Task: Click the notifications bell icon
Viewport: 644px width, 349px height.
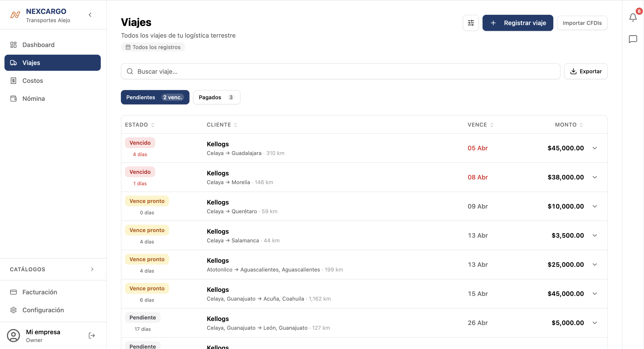Action: [x=633, y=17]
